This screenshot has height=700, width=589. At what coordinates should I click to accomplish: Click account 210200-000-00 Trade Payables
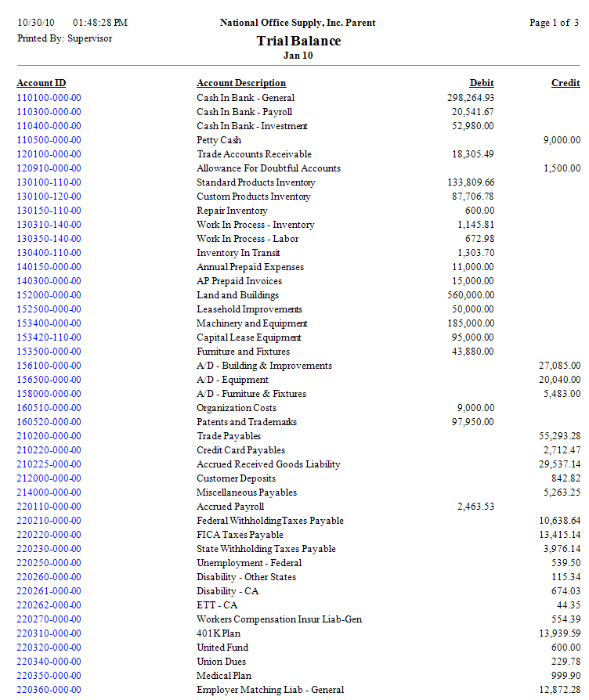(49, 436)
